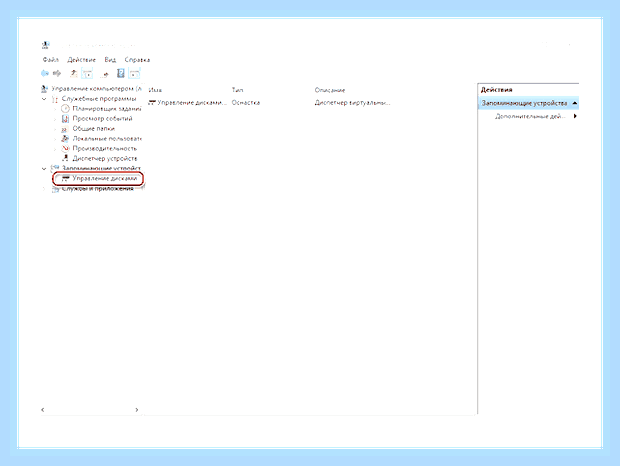The image size is (620, 466).
Task: Open the Справка menu
Action: pyautogui.click(x=137, y=60)
